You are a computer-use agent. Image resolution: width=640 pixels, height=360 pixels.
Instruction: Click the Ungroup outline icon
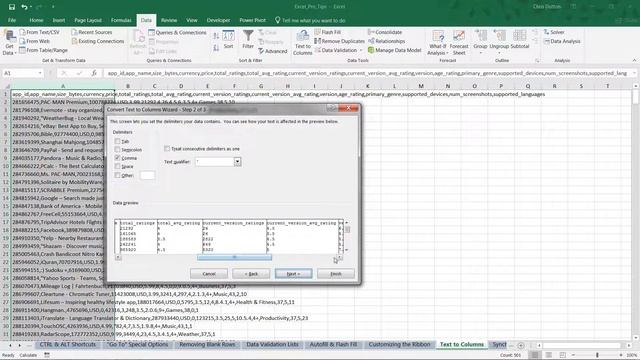click(x=499, y=42)
